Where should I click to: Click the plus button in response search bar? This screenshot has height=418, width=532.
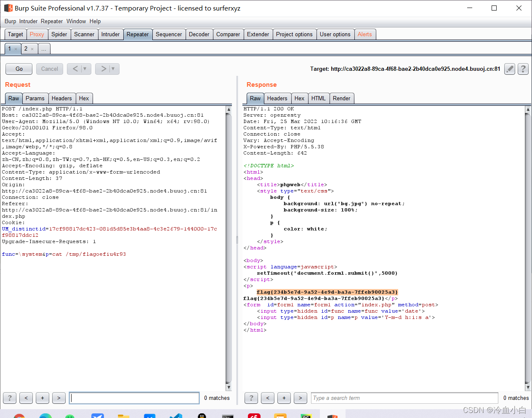tap(284, 398)
